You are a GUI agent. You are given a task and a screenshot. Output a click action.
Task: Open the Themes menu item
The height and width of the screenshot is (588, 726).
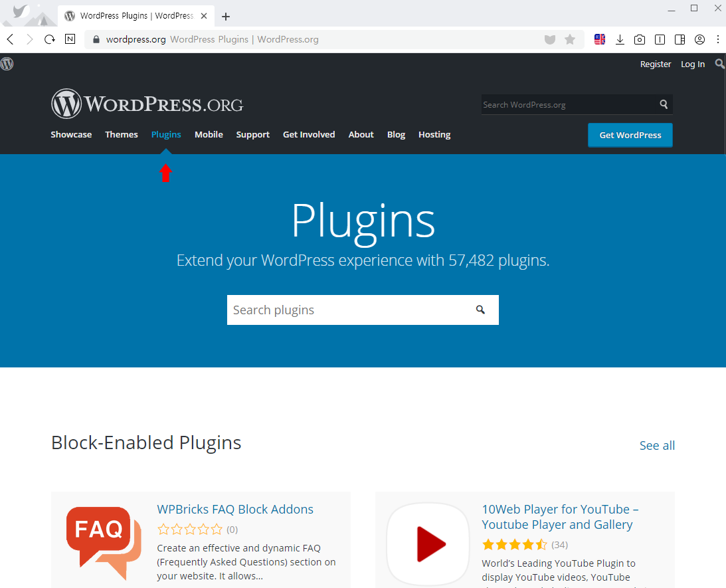(122, 135)
